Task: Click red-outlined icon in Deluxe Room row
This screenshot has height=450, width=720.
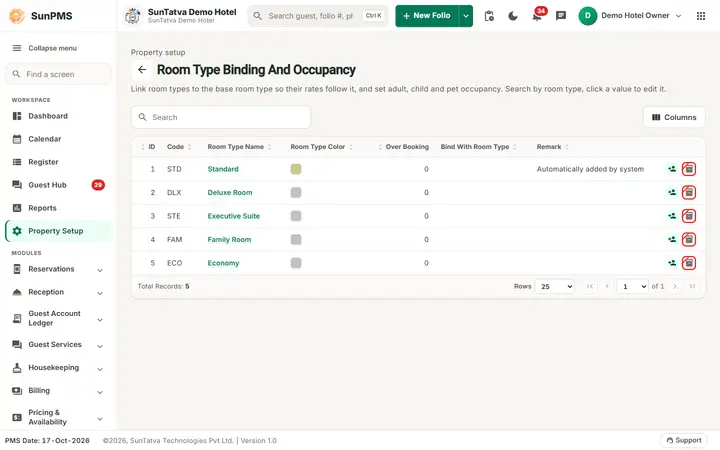Action: (x=689, y=192)
